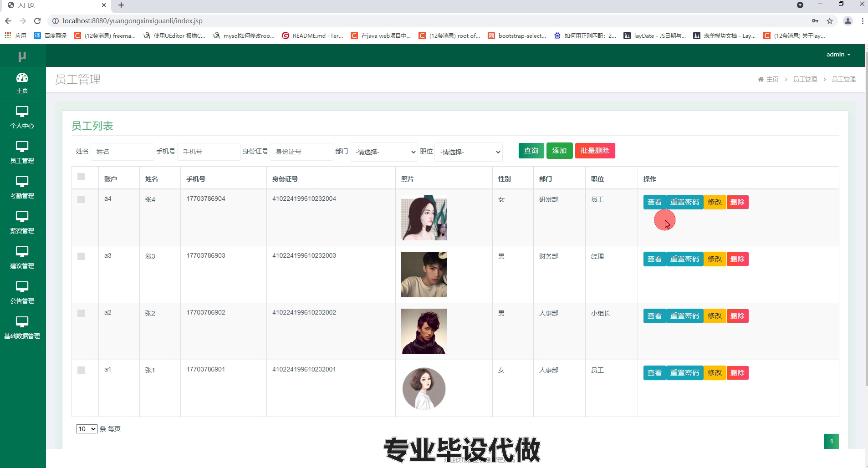
Task: Open the 主页 dashboard icon in sidebar
Action: point(22,77)
